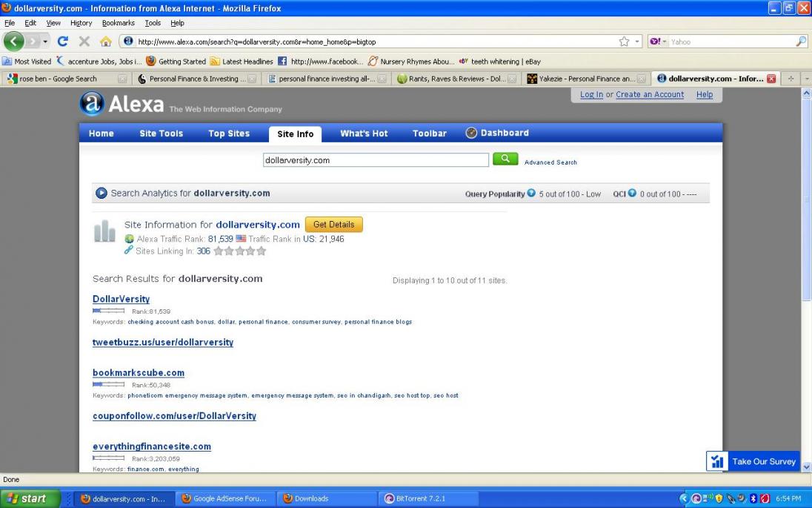
Task: Switch to the Rants, Raves & Reviews tab
Action: pos(456,79)
